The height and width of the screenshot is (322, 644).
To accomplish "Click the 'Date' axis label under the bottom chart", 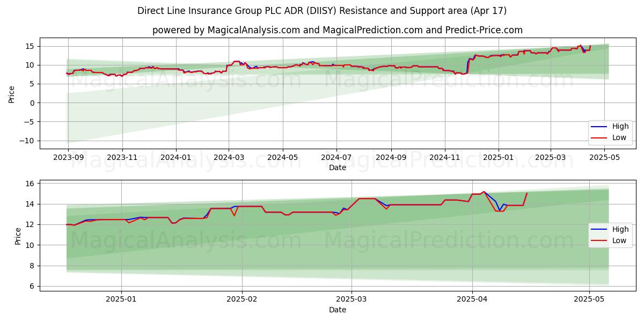I will tap(337, 310).
